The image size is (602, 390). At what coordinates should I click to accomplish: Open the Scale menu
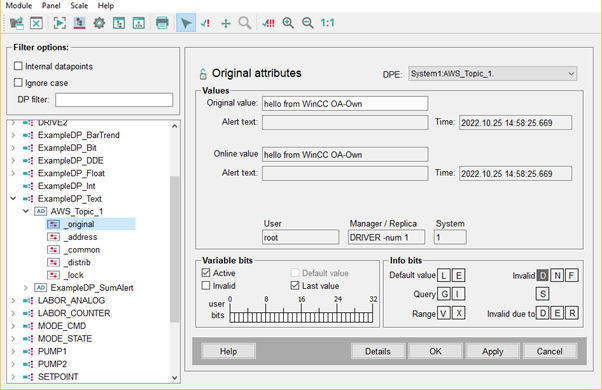(79, 6)
